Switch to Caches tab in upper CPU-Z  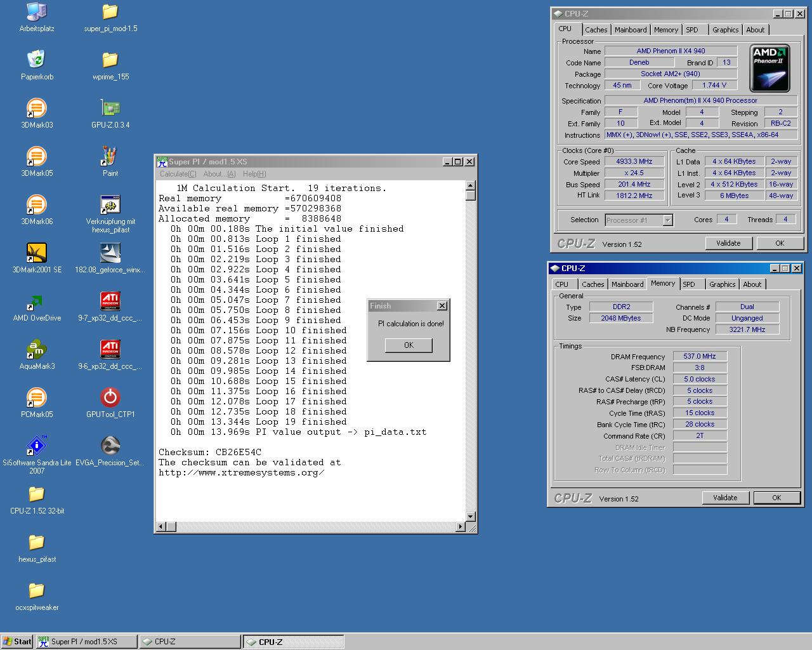tap(596, 30)
